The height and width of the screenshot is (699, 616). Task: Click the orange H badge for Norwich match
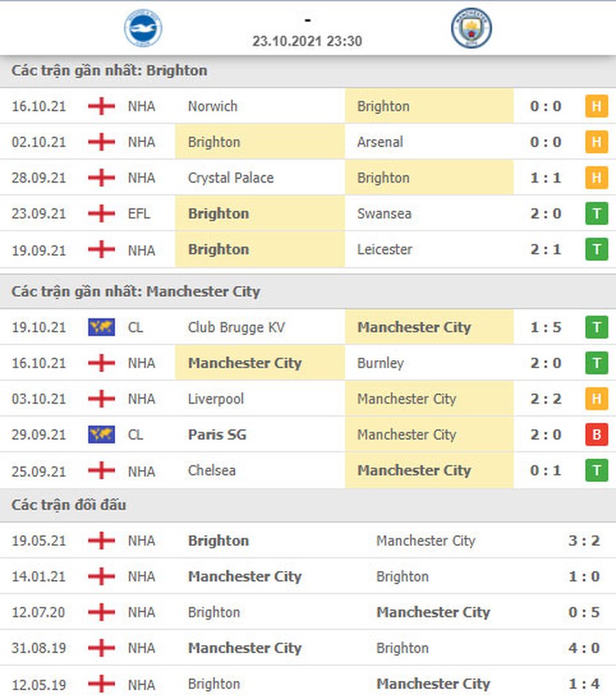(596, 107)
